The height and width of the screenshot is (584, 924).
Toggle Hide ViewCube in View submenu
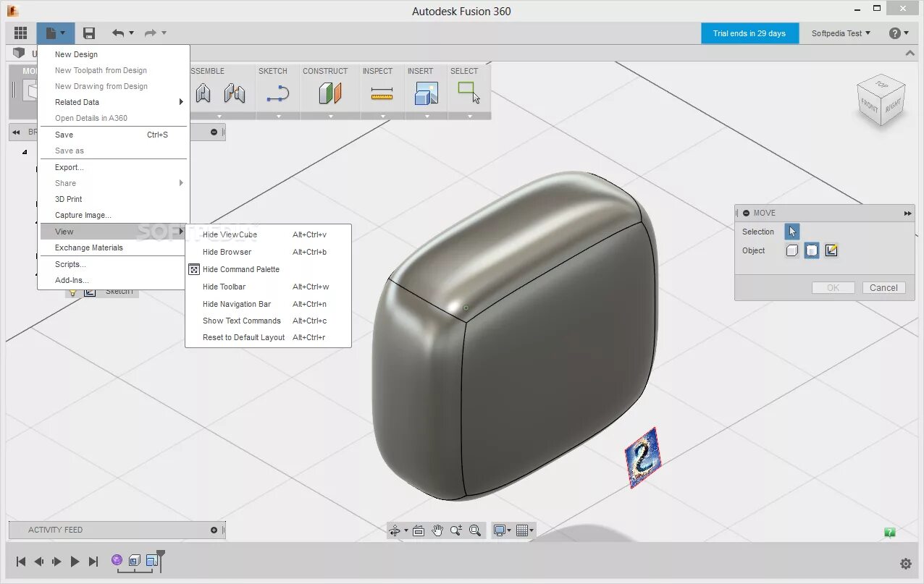pyautogui.click(x=268, y=234)
